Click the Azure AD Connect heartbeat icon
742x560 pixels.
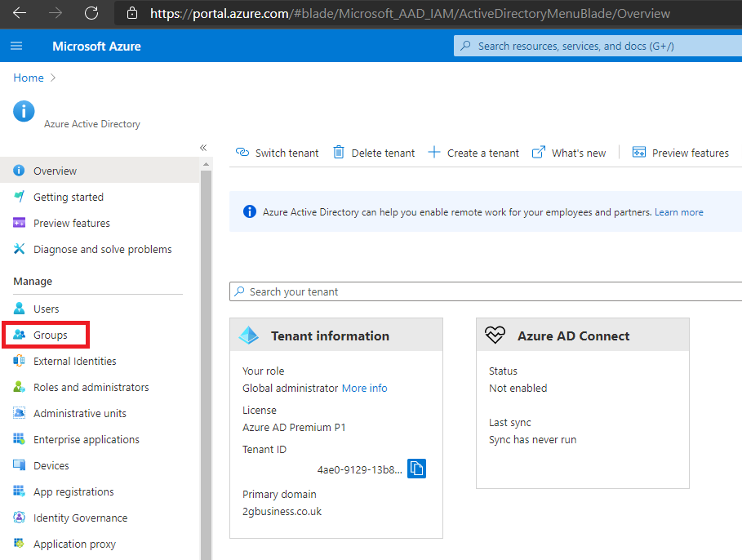pyautogui.click(x=495, y=336)
